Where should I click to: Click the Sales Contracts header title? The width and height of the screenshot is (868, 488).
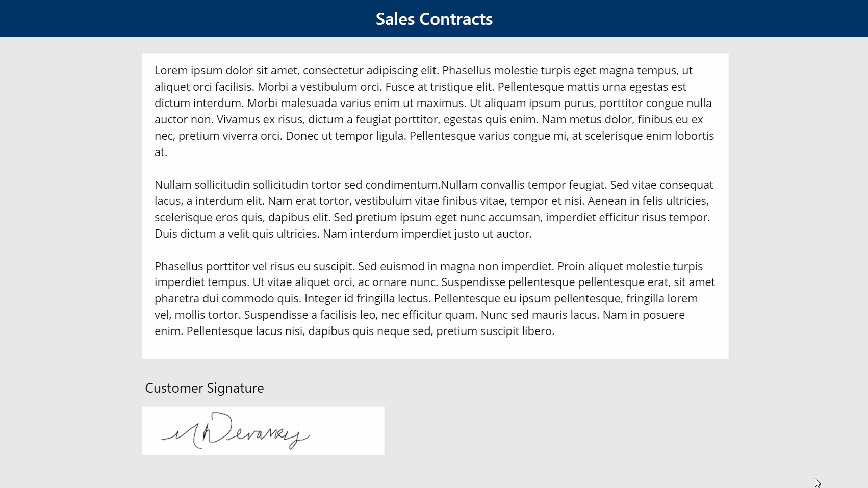point(434,19)
